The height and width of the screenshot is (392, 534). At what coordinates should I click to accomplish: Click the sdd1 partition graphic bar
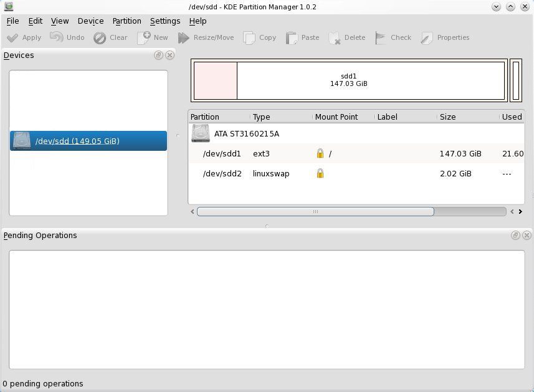point(370,80)
